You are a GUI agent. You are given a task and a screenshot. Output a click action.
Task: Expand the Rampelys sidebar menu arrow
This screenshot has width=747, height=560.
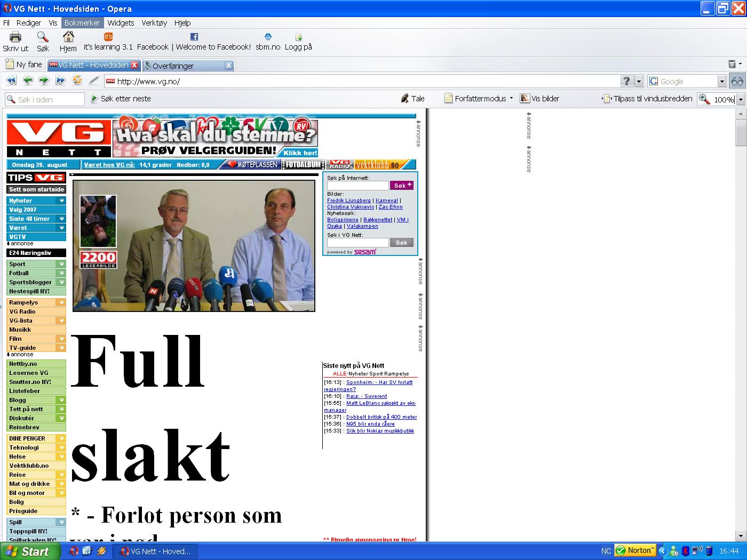(62, 302)
